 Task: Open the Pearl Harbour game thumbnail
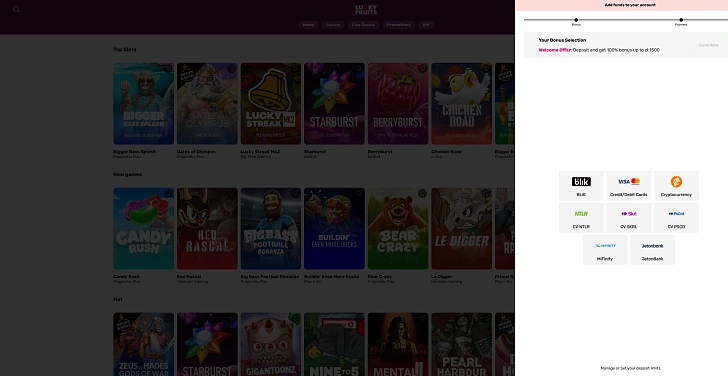point(462,344)
